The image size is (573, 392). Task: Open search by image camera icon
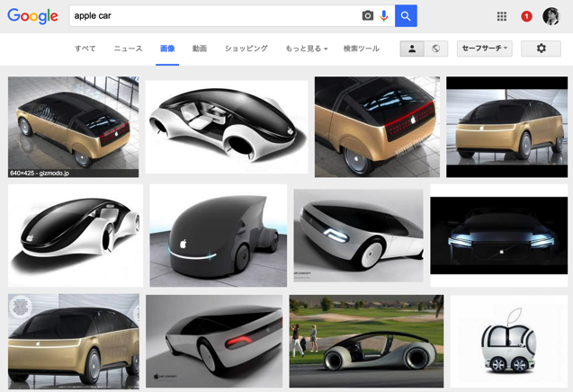coord(368,15)
